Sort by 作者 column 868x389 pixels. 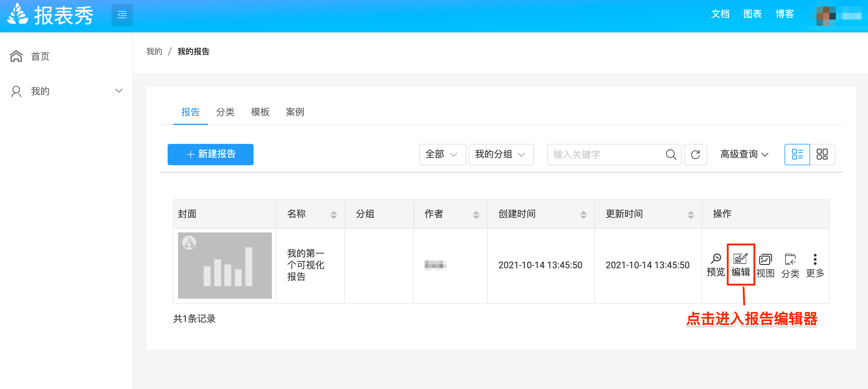tap(476, 215)
